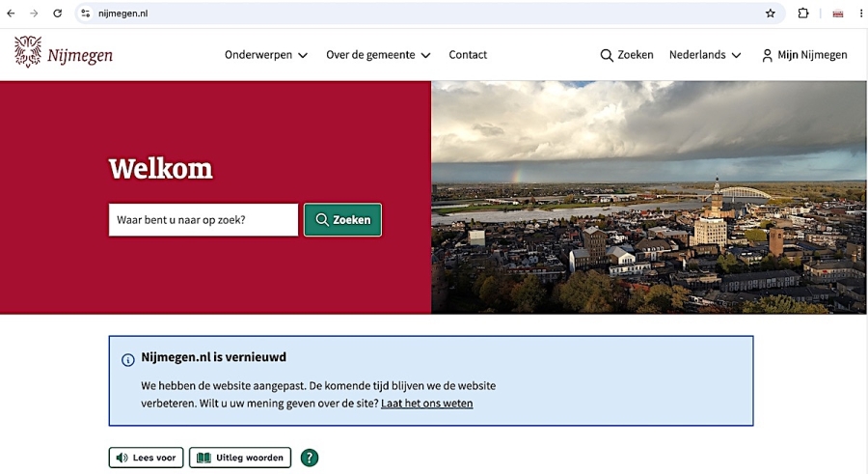Bookmark this page with the star icon

tap(770, 14)
